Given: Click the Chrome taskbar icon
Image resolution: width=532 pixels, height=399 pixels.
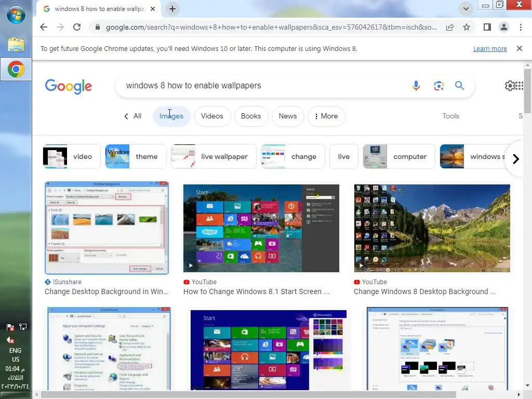Looking at the screenshot, I should 16,69.
